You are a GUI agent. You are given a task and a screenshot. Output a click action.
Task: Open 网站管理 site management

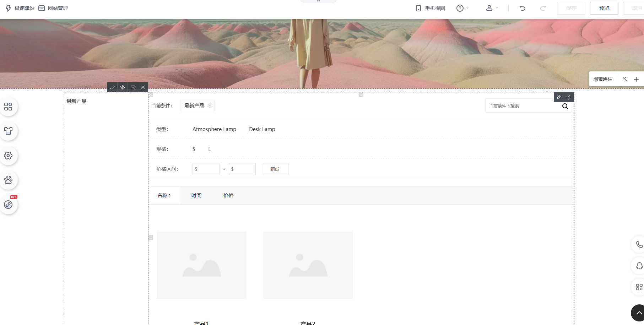click(x=53, y=8)
